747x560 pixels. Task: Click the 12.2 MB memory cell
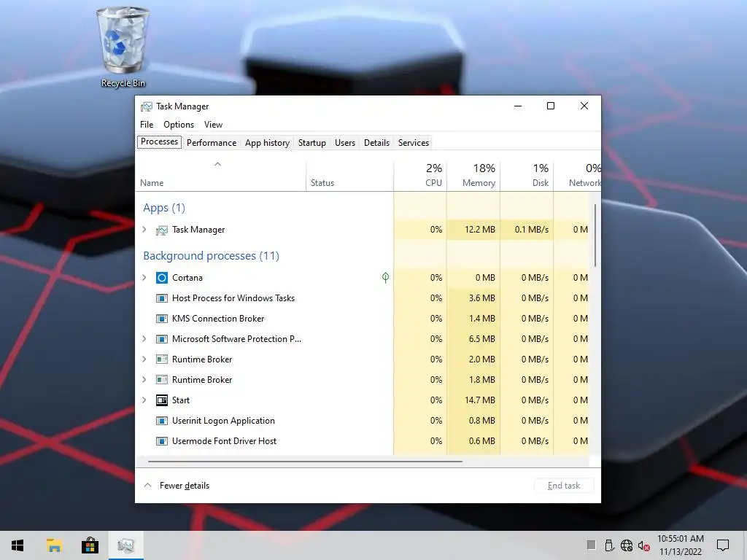473,230
